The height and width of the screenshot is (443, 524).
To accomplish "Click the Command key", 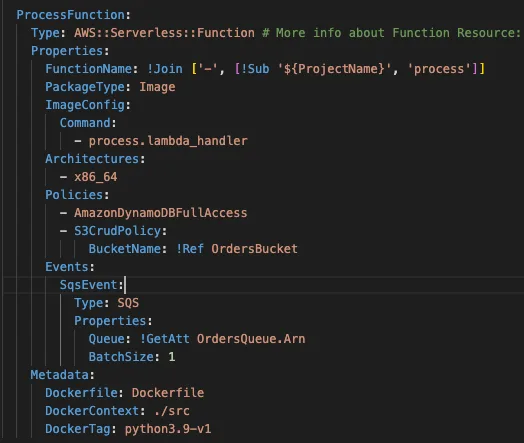I will 85,123.
